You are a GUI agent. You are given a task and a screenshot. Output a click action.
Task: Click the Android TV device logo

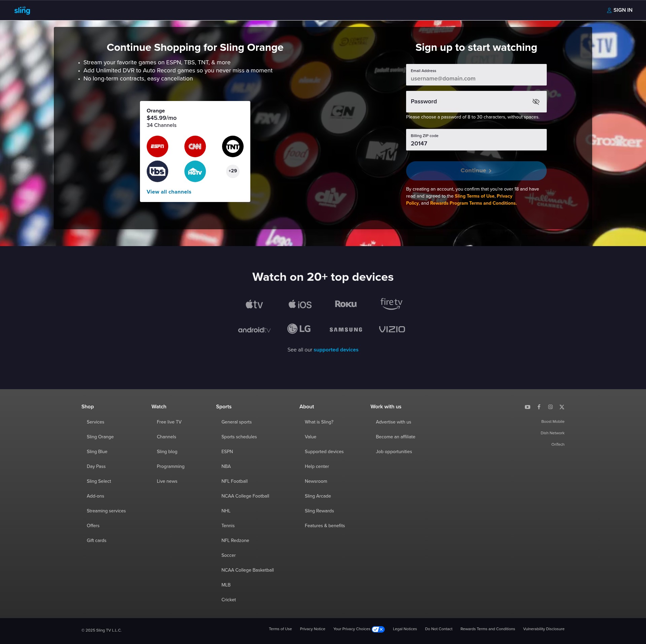(254, 330)
